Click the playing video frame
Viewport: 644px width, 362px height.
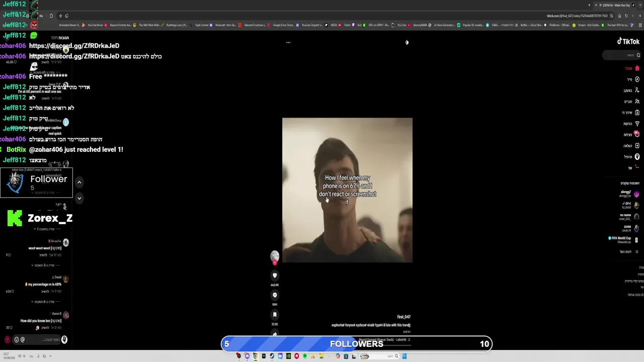[347, 190]
